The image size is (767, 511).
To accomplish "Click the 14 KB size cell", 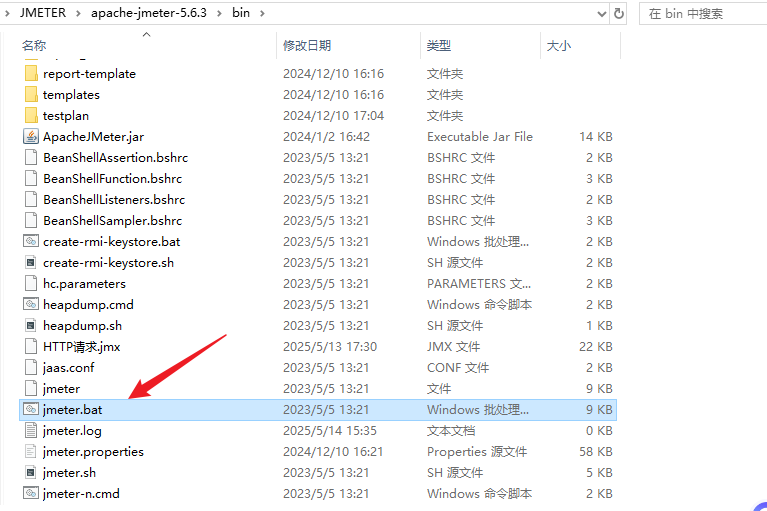I will (x=596, y=137).
